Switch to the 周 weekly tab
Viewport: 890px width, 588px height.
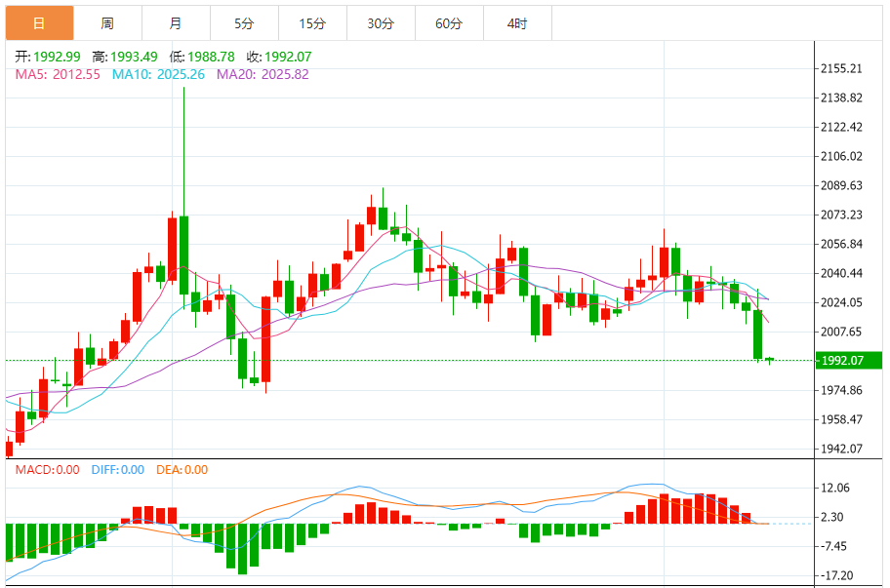[x=108, y=23]
